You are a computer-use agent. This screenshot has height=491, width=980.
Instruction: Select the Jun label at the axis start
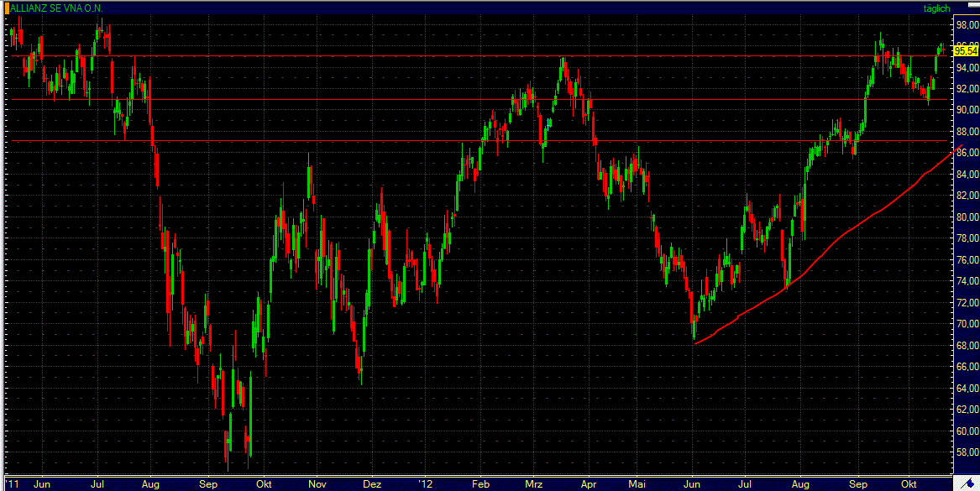(x=42, y=485)
